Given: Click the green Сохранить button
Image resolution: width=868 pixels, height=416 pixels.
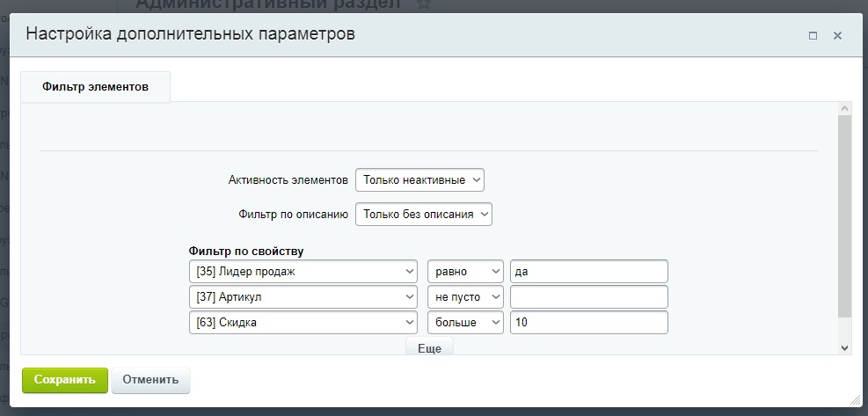Looking at the screenshot, I should 64,380.
